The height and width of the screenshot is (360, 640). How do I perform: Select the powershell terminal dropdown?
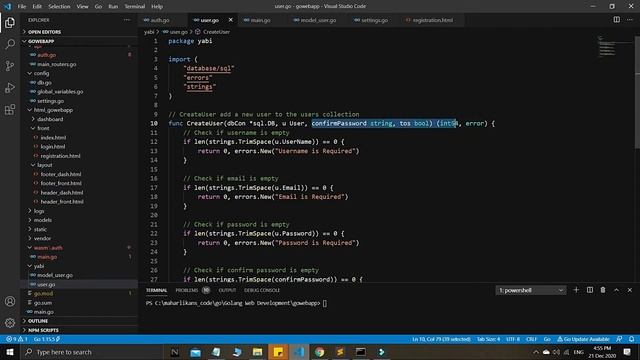[x=531, y=290]
